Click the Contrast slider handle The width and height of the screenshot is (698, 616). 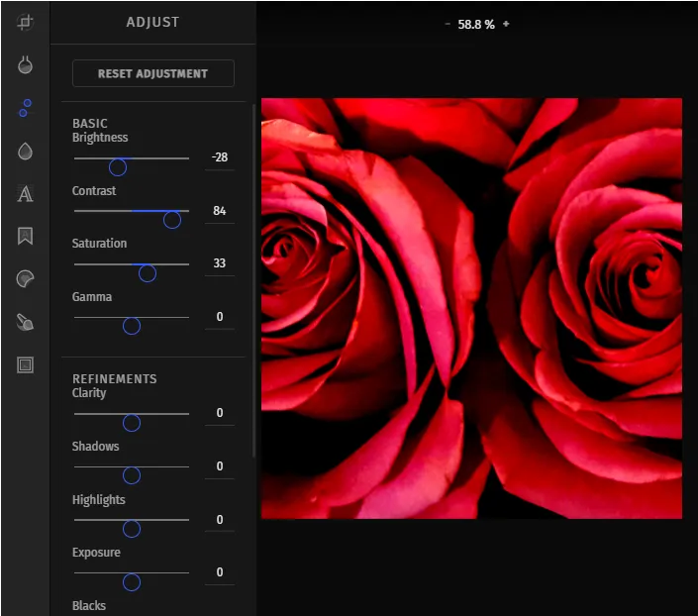(172, 220)
